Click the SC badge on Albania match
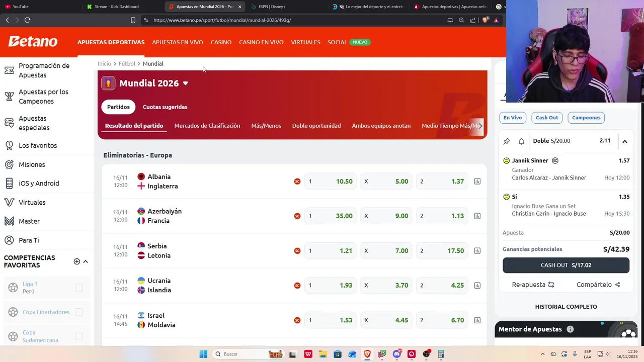 point(297,182)
